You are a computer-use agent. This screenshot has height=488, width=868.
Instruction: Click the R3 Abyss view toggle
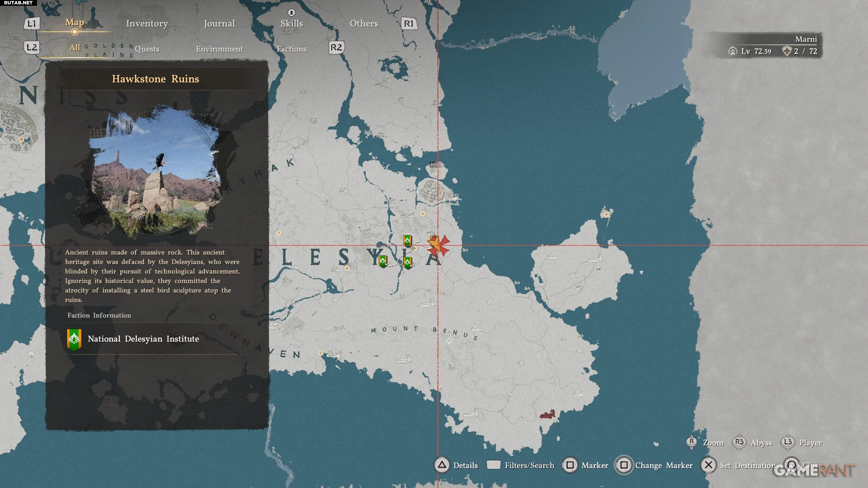pos(752,443)
